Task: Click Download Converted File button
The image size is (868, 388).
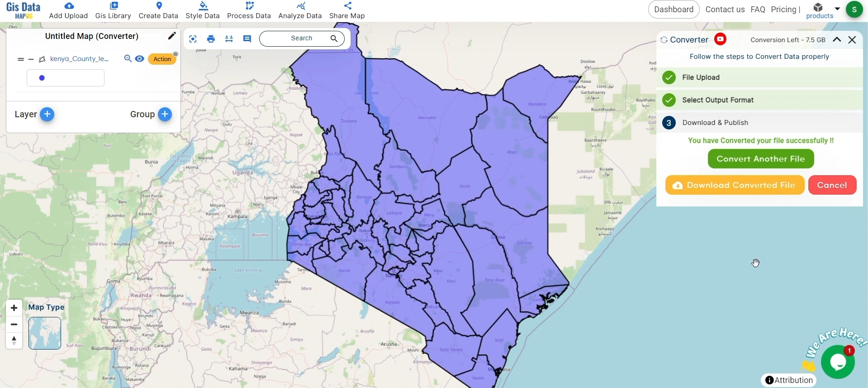Action: tap(735, 185)
